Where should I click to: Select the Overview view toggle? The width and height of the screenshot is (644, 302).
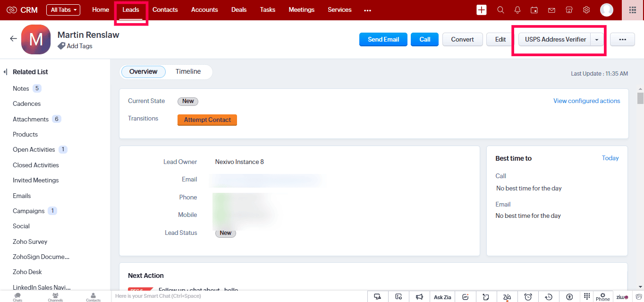pos(144,72)
